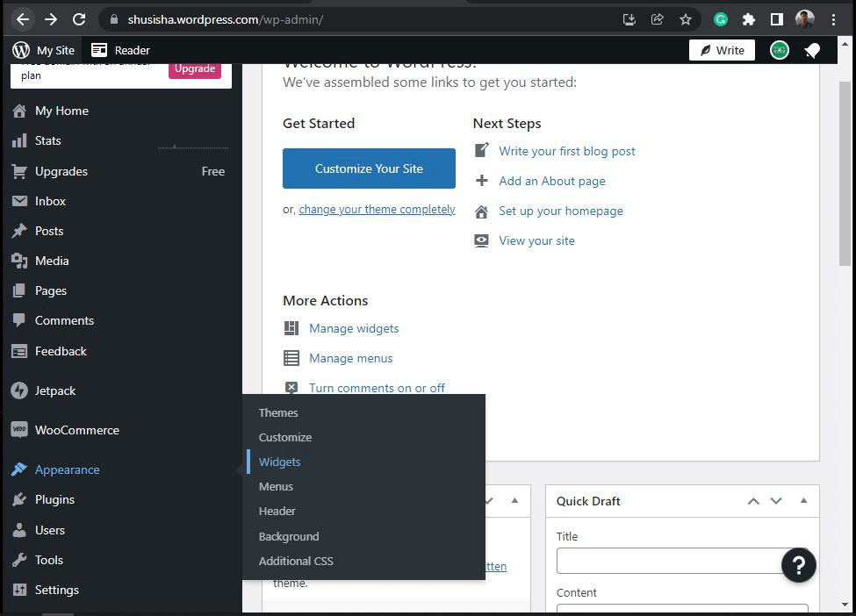The height and width of the screenshot is (616, 856).
Task: Open the Chrome three-dot menu
Action: pos(834,18)
